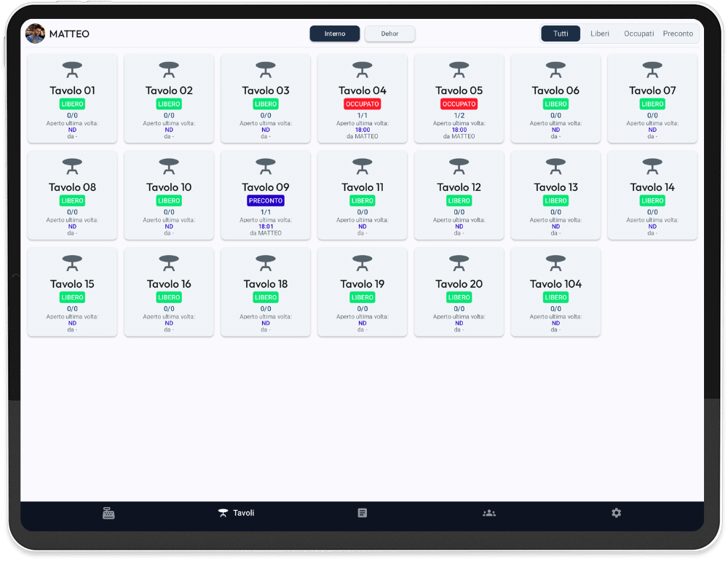Tap the Tavolo 05 table icon
The image size is (728, 561).
click(459, 70)
